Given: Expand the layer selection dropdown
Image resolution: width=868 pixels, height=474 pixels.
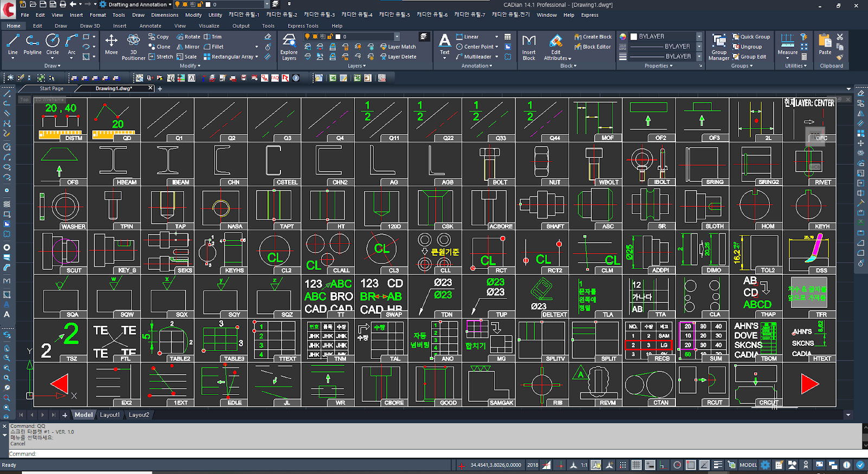Looking at the screenshot, I should pyautogui.click(x=397, y=36).
